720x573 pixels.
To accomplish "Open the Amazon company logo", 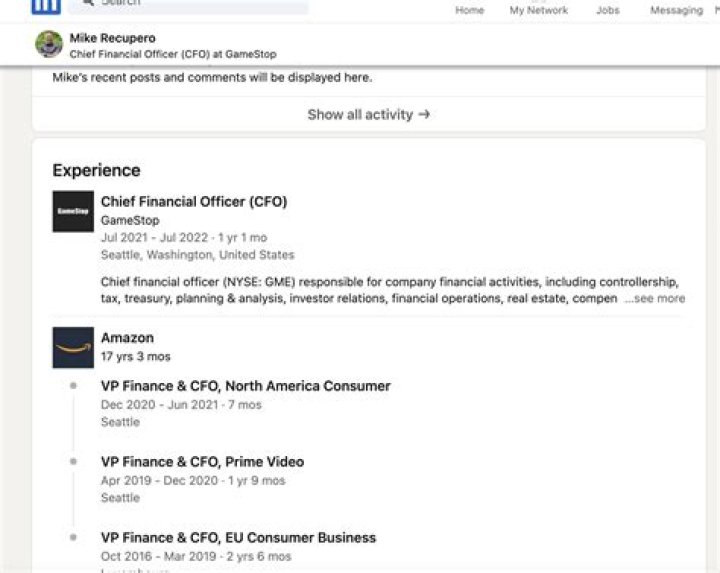I will tap(73, 347).
